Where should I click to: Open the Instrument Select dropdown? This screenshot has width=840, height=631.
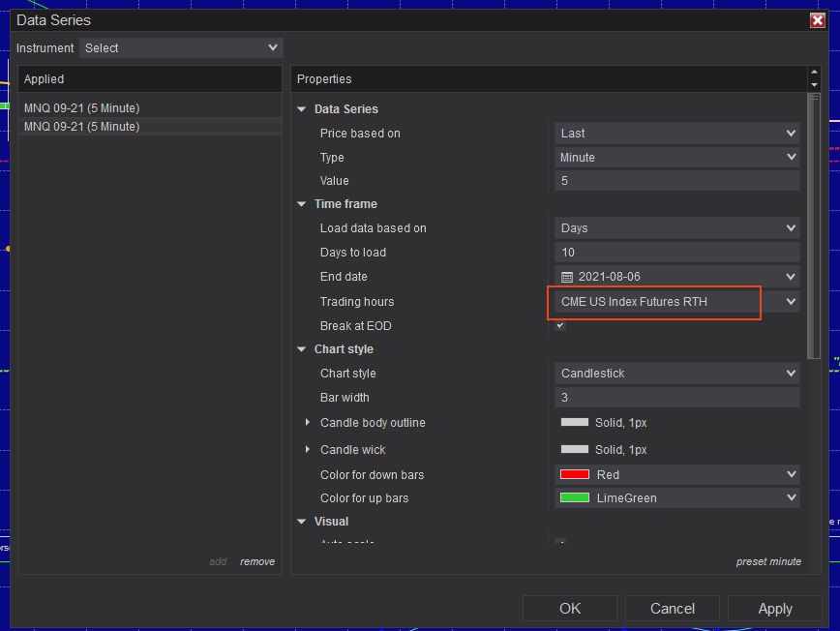click(x=181, y=47)
